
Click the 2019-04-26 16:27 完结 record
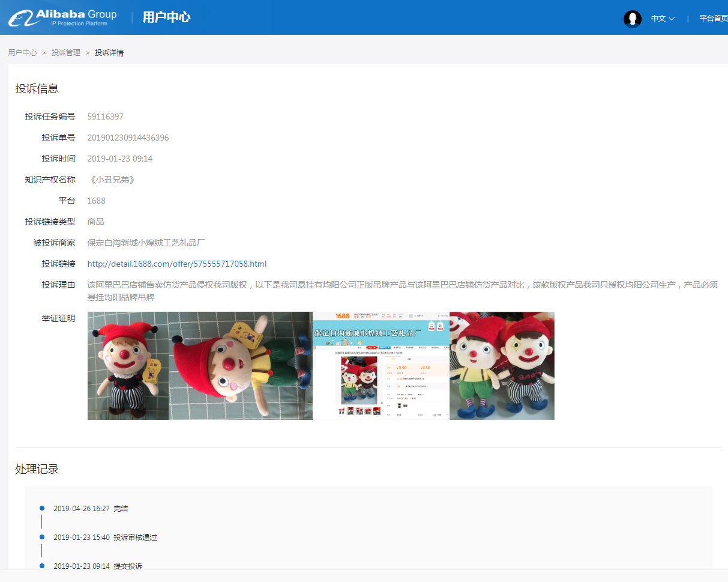91,509
